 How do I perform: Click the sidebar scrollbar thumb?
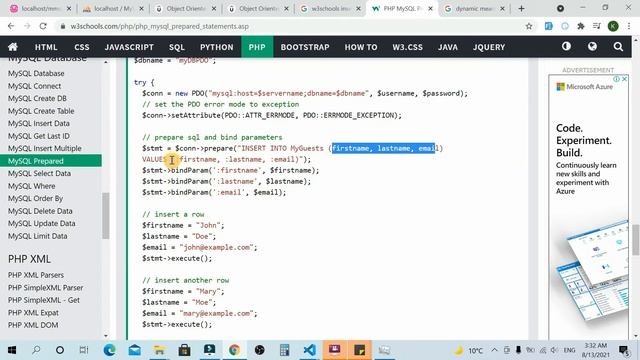106,216
